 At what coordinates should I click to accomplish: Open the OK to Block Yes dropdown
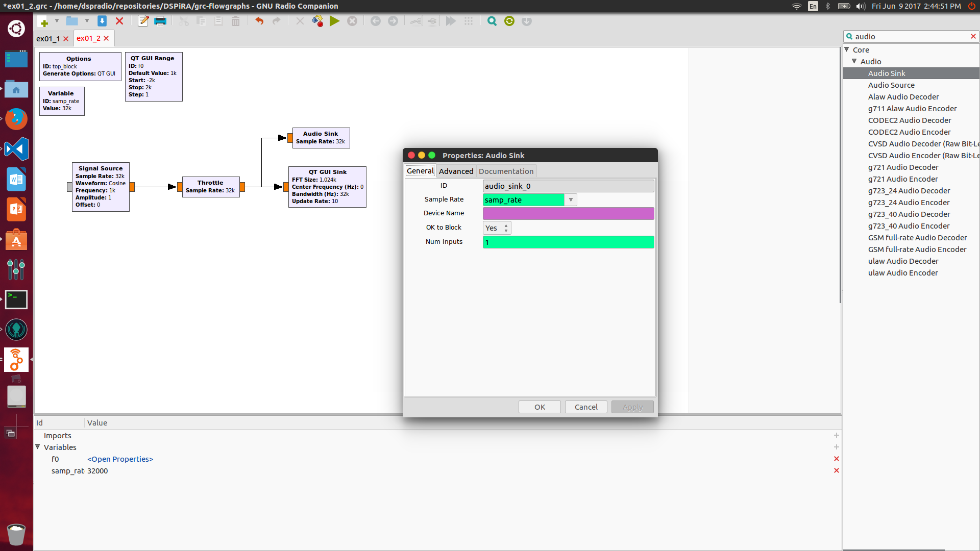pyautogui.click(x=497, y=228)
